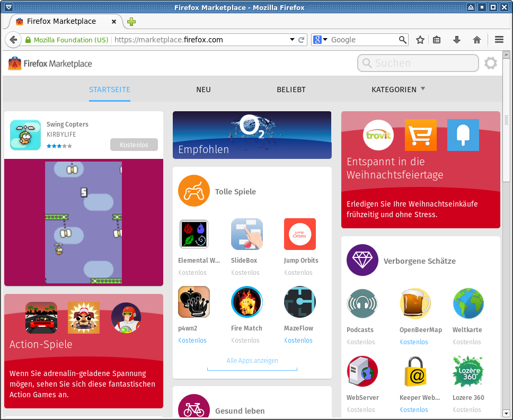Image resolution: width=513 pixels, height=420 pixels.
Task: Click the Tolle Spiele heading
Action: click(235, 192)
